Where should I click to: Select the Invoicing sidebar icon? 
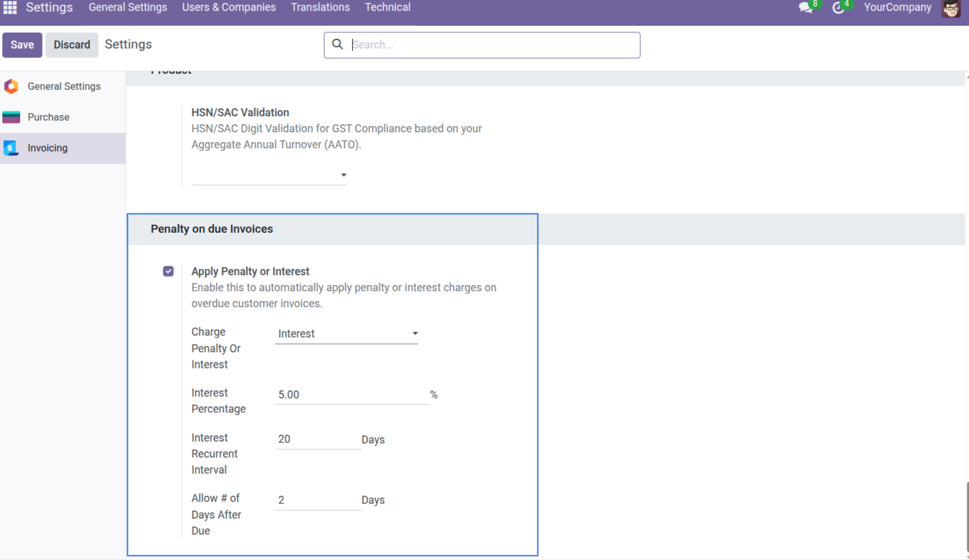[x=11, y=148]
